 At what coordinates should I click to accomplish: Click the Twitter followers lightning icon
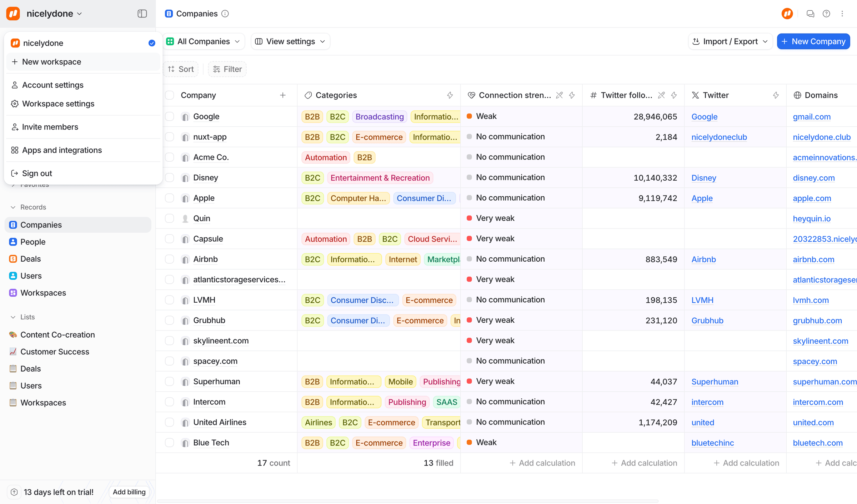tap(674, 95)
